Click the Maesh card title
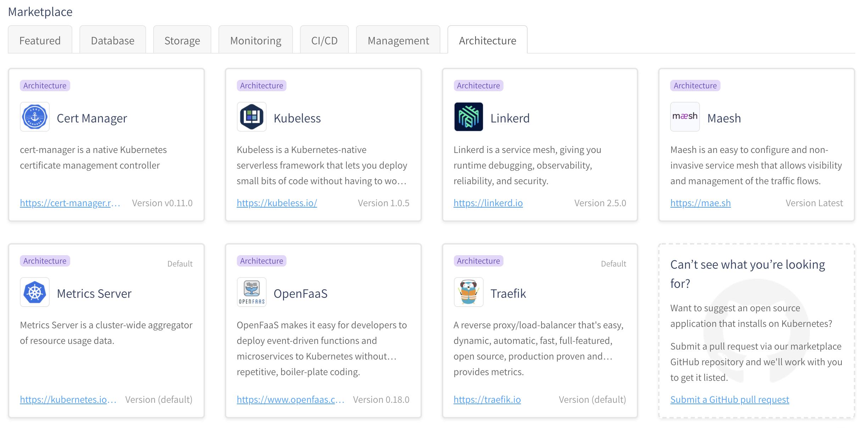Screen dimensions: 868x428 point(724,118)
